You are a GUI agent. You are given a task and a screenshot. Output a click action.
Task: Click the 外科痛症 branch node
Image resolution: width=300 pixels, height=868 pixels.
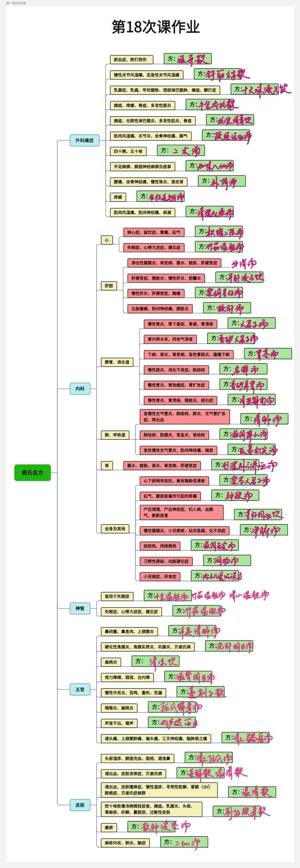point(84,140)
